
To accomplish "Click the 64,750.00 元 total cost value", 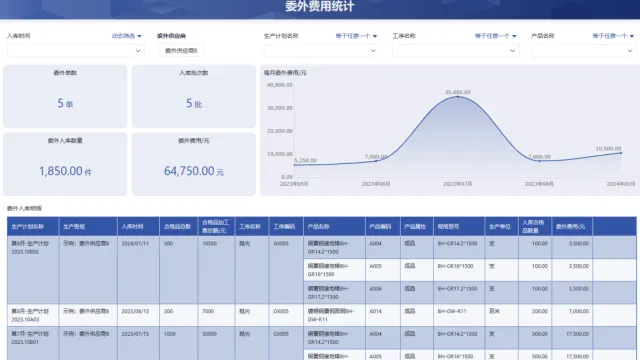I will [x=194, y=171].
